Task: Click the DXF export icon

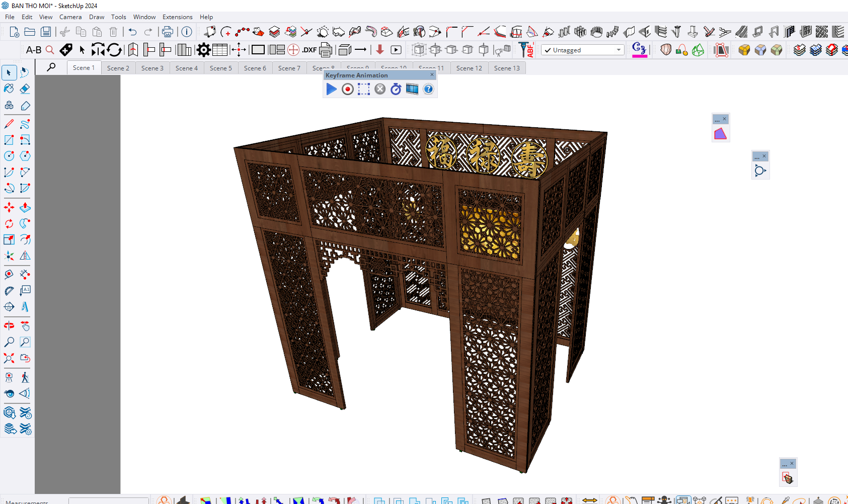Action: [309, 50]
